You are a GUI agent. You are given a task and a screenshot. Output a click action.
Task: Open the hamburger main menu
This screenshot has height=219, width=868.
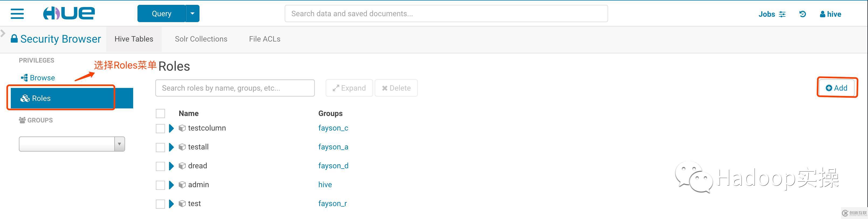[x=17, y=14]
